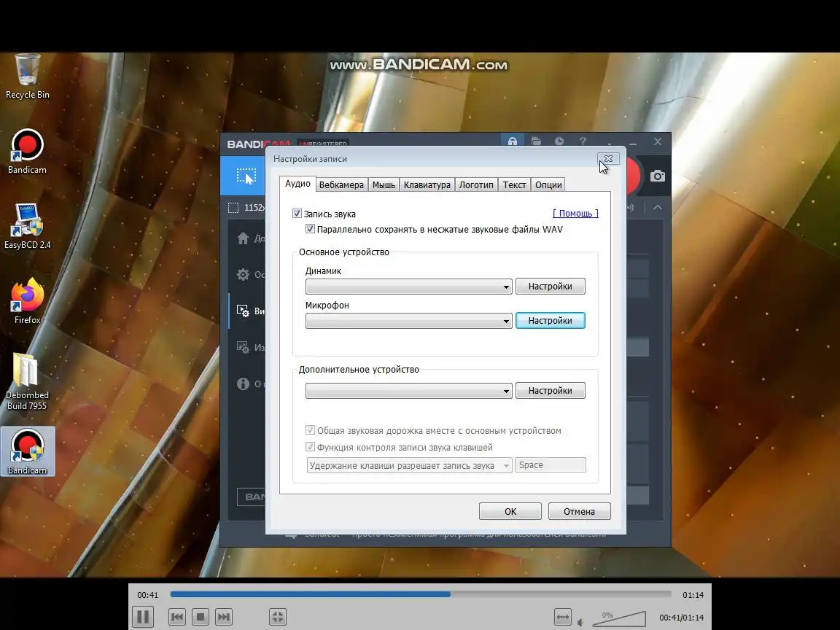Toggle Общая звуковая дорожка checkbox
The image size is (840, 630).
tap(310, 430)
